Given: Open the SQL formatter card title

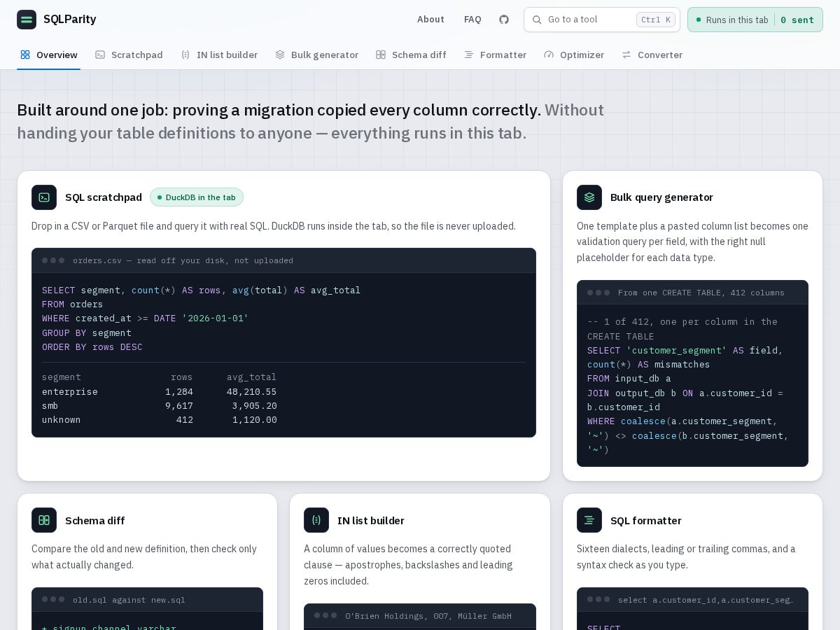Looking at the screenshot, I should pos(646,520).
